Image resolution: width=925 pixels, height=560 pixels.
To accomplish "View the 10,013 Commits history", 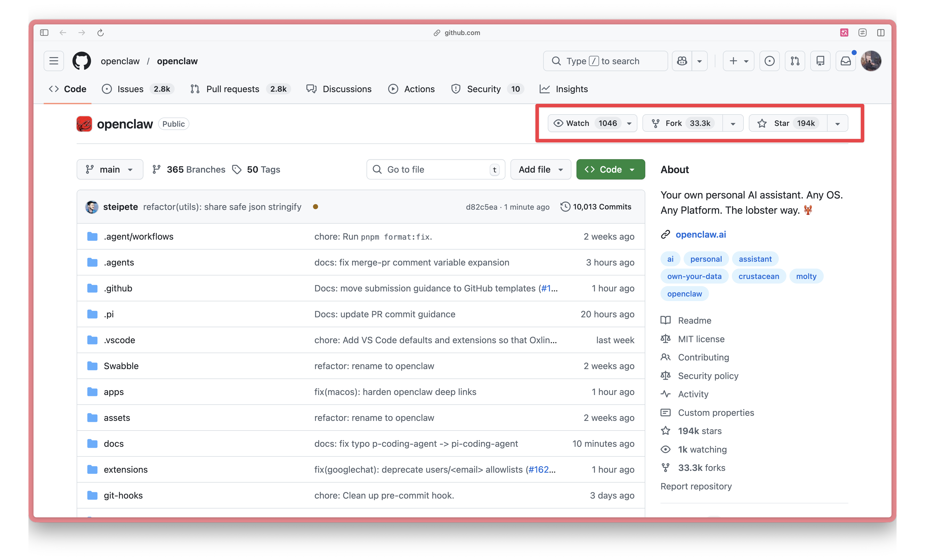I will tap(596, 207).
